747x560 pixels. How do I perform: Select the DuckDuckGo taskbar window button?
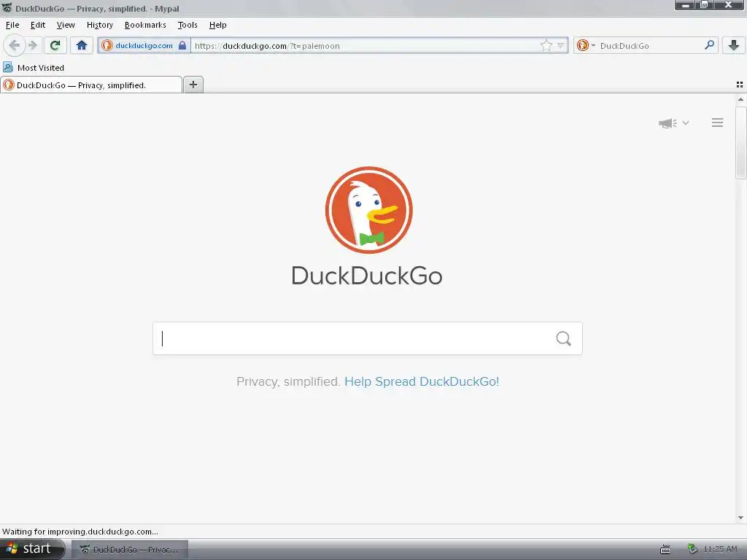tap(130, 550)
